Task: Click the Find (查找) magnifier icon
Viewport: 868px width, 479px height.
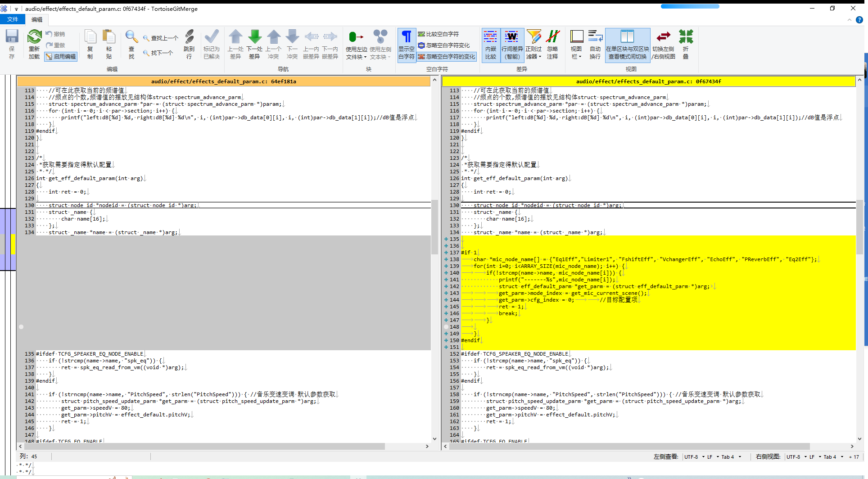Action: pos(131,44)
